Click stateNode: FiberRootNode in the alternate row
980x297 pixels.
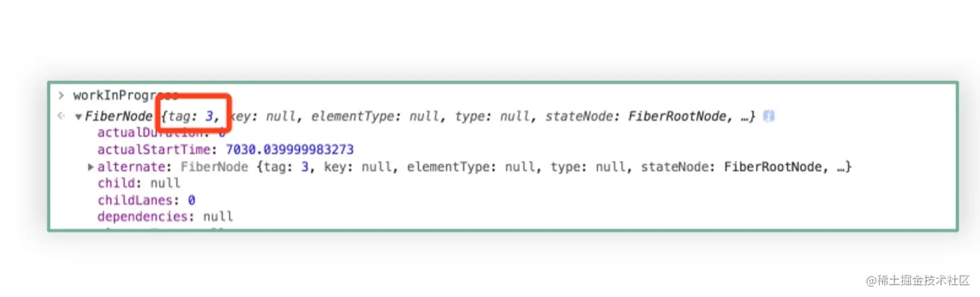(x=734, y=167)
